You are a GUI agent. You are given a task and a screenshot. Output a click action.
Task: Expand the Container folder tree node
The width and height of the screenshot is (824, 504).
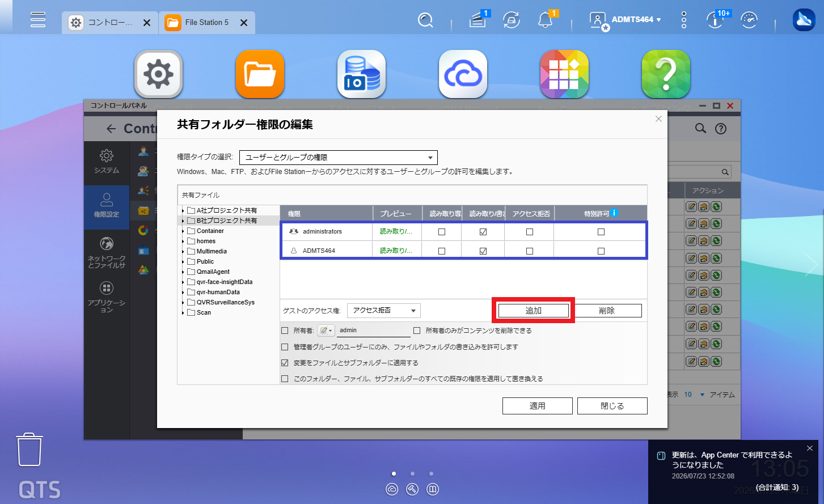pyautogui.click(x=183, y=231)
